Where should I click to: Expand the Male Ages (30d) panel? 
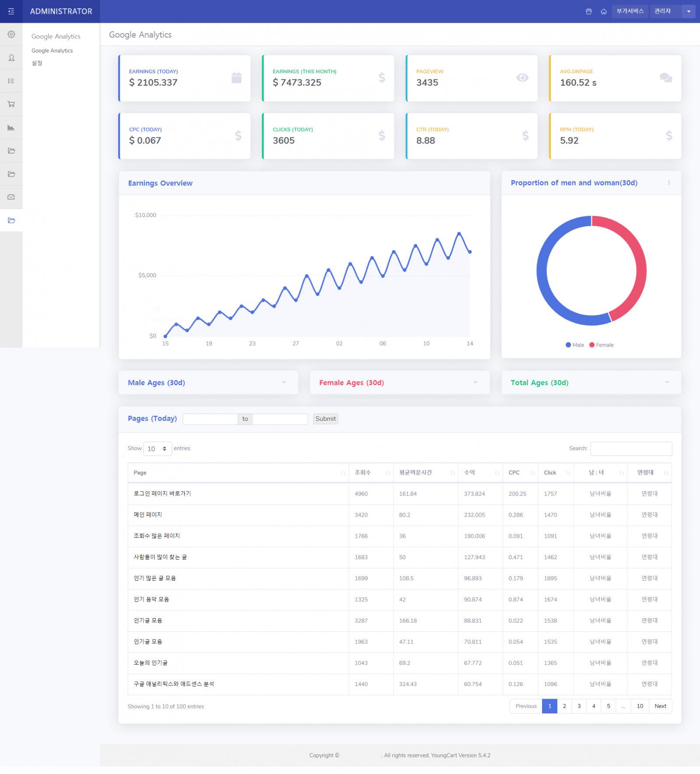tap(284, 382)
